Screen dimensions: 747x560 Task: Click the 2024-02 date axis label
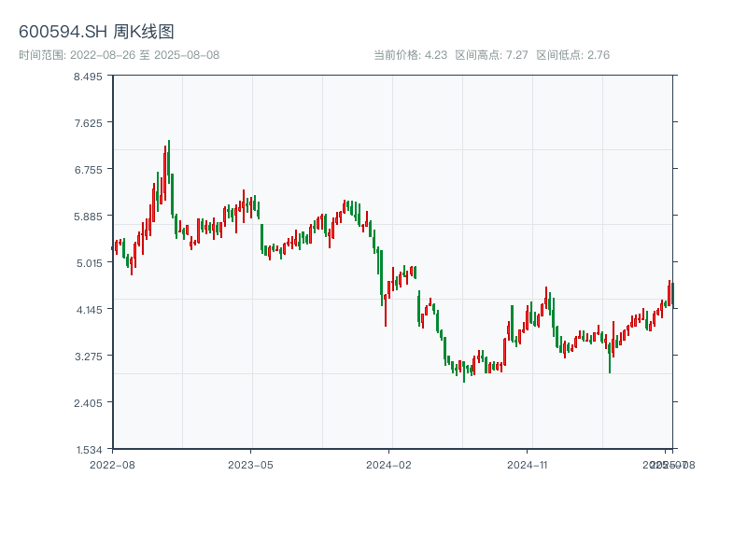tap(389, 464)
